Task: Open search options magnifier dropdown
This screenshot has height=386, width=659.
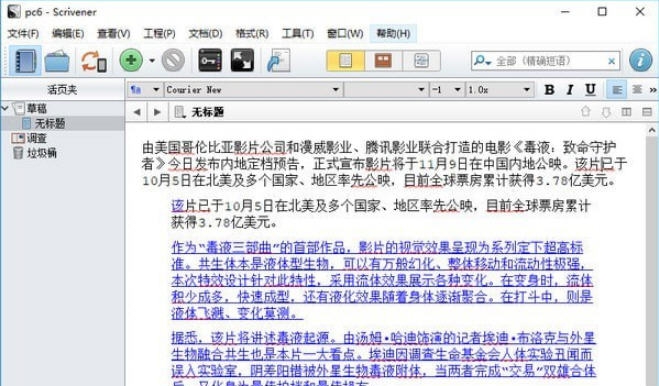Action: coord(482,61)
